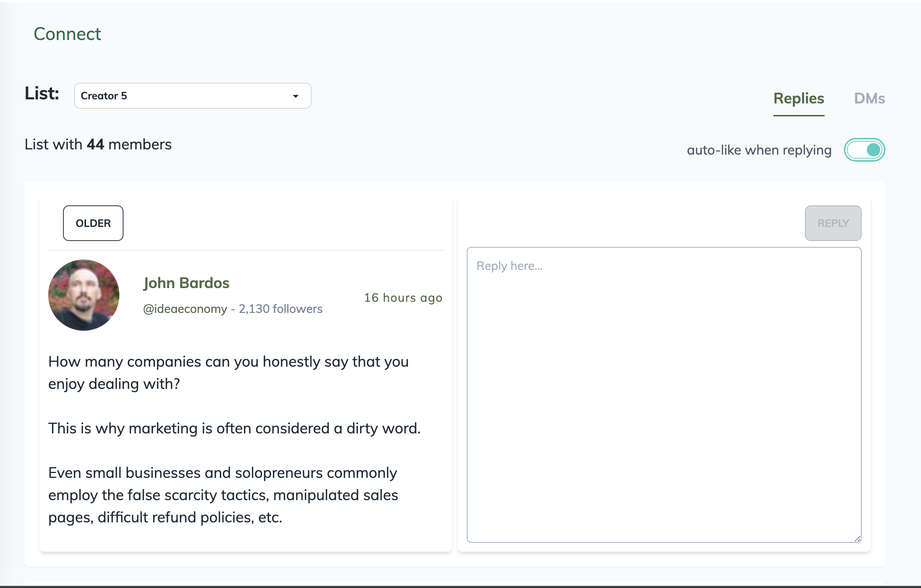Click the 'auto-like when replying' label
Image resolution: width=921 pixels, height=588 pixels.
[x=759, y=150]
